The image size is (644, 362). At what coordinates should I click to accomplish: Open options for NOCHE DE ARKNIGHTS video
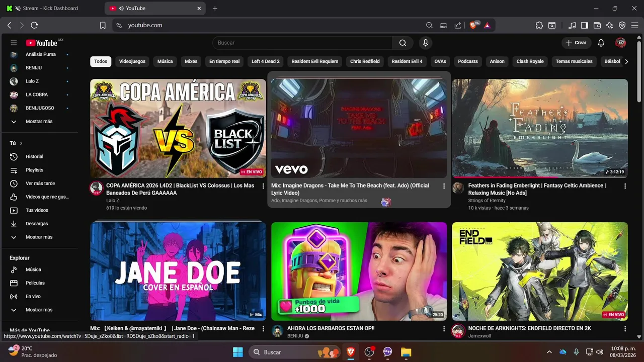tap(625, 329)
